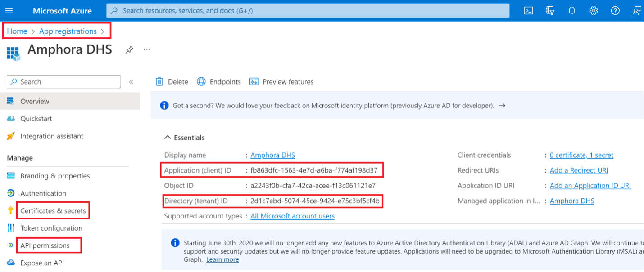This screenshot has height=272, width=644.
Task: Click the Token configuration bars icon
Action: click(x=11, y=228)
